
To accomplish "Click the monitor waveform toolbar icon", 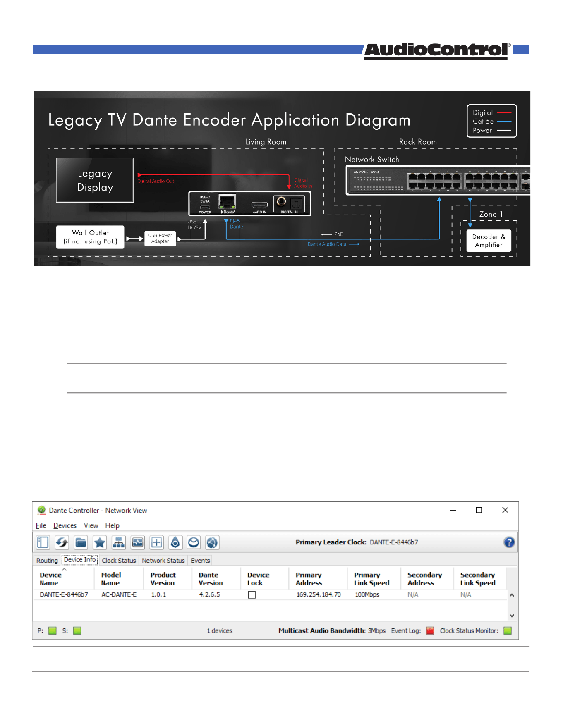I will coord(138,542).
